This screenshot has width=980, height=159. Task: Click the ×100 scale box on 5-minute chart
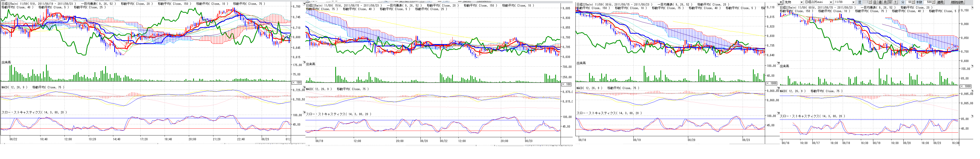(x=296, y=83)
